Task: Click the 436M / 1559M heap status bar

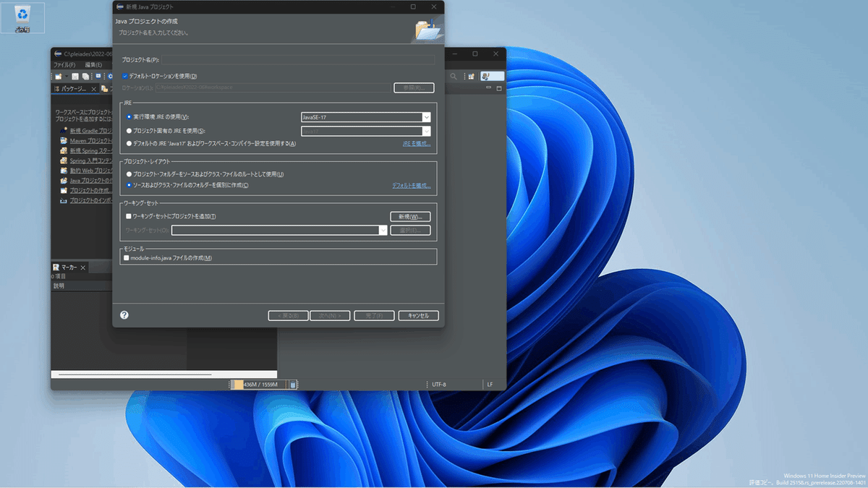Action: (260, 385)
